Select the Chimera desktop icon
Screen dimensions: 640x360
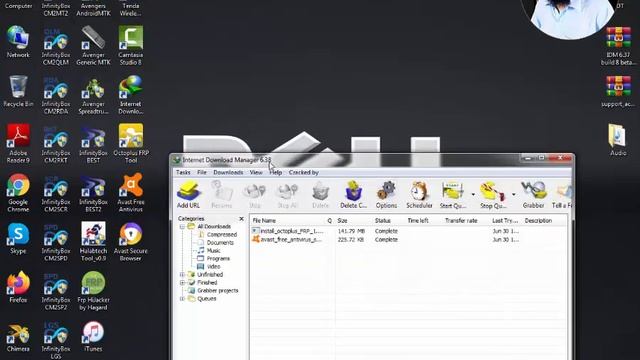tap(18, 338)
